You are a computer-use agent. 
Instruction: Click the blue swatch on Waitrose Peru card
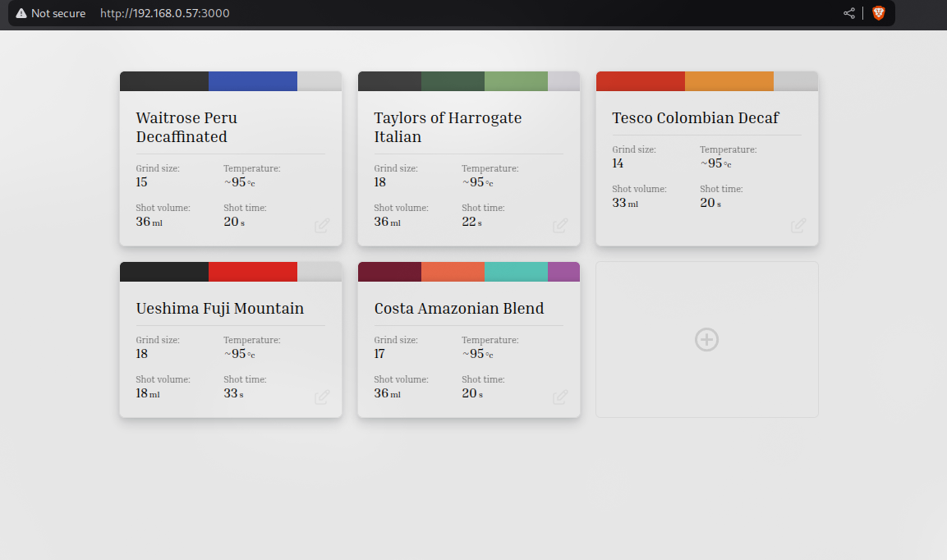pos(253,81)
